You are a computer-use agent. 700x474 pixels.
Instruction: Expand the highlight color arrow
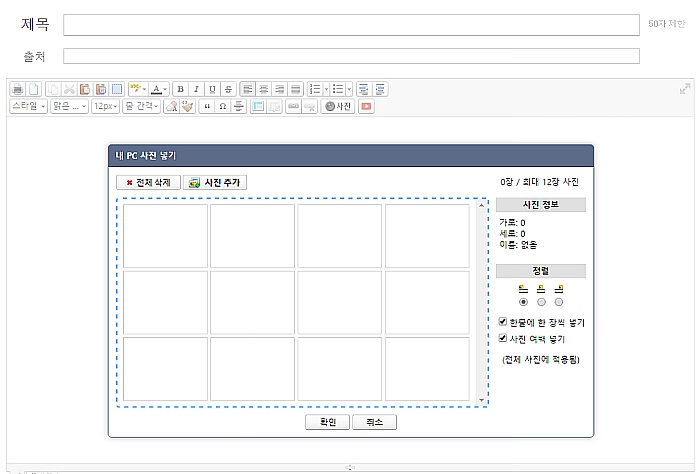pyautogui.click(x=144, y=89)
